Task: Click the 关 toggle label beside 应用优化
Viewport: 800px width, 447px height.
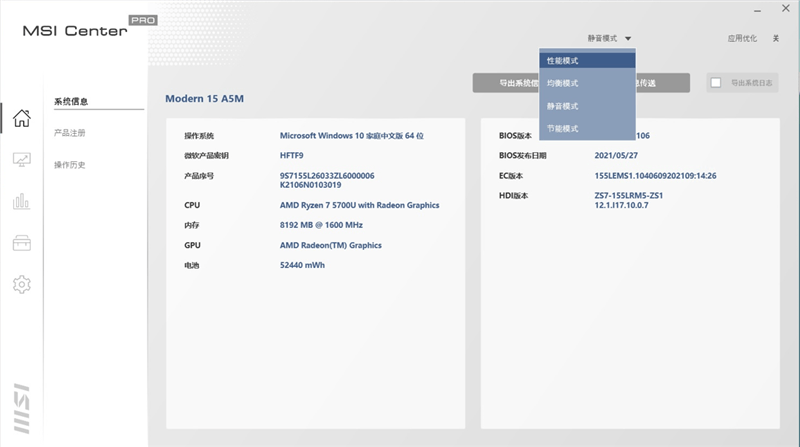Action: click(x=776, y=38)
